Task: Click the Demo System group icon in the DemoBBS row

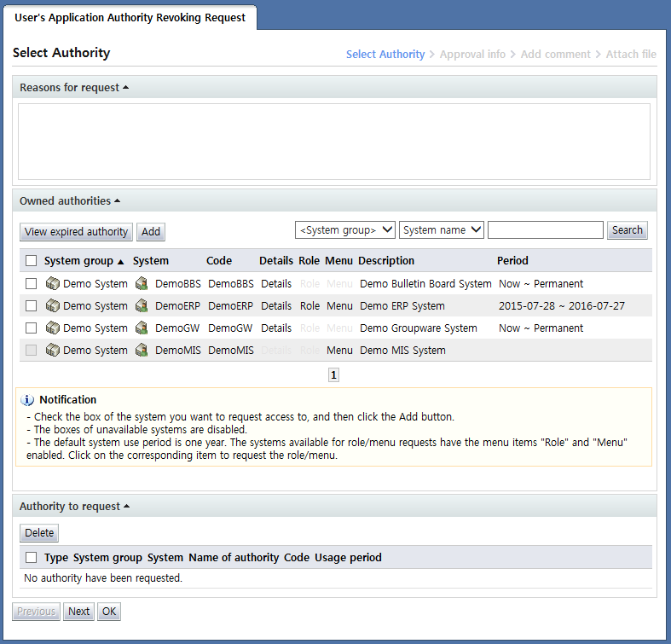Action: pyautogui.click(x=52, y=284)
